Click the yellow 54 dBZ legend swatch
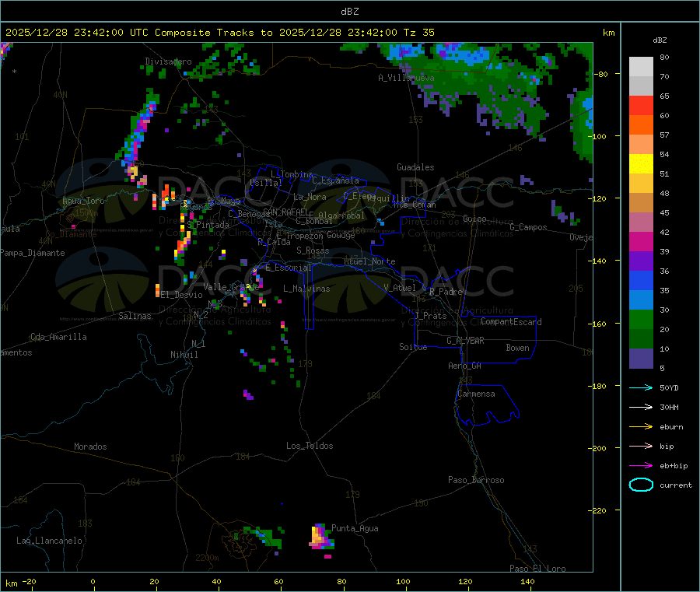Viewport: 700px width, 592px height. (x=641, y=164)
